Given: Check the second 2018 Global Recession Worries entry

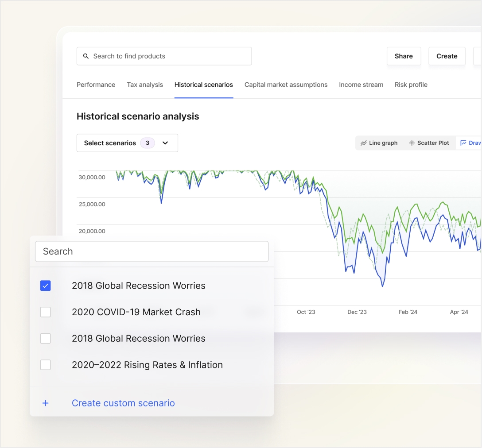Looking at the screenshot, I should [45, 338].
